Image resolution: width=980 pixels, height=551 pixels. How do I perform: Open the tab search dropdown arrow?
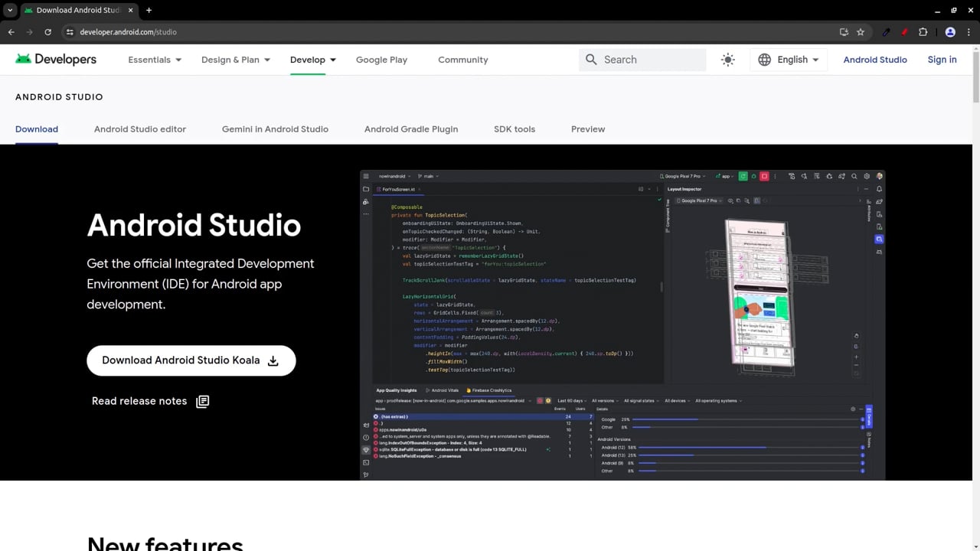click(x=10, y=10)
